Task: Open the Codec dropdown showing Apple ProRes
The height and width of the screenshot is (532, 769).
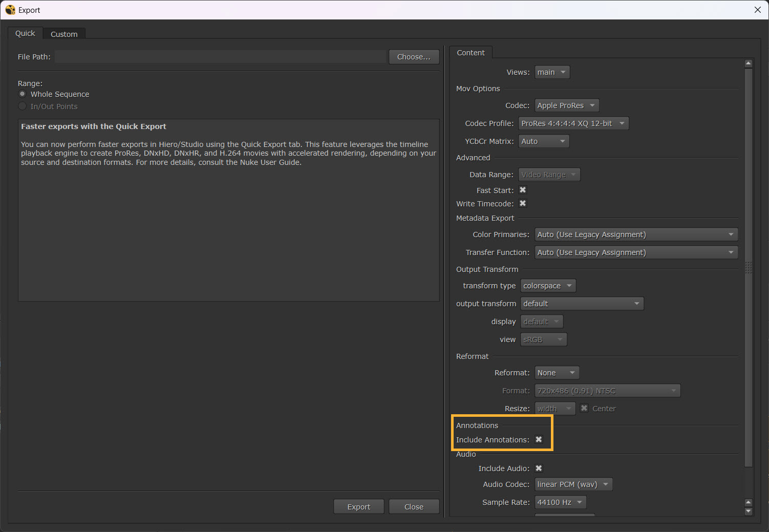Action: click(566, 105)
